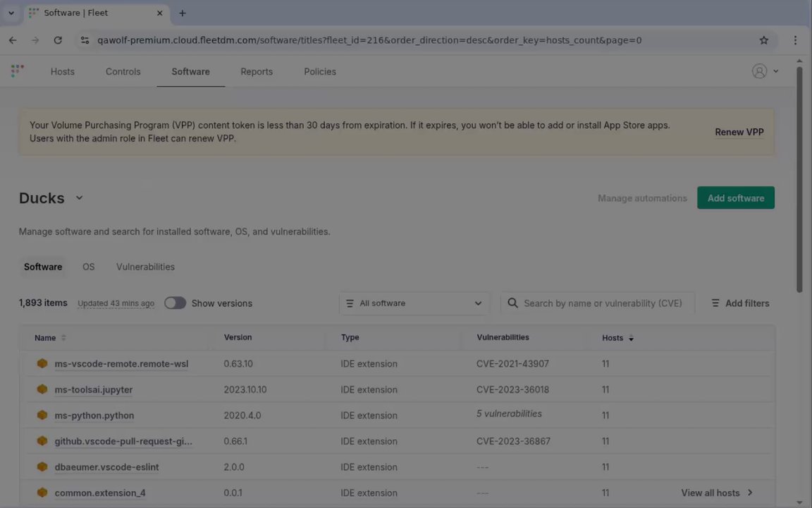Click the package icon for ms-vscode-remote.remote-wsl
The width and height of the screenshot is (812, 508).
click(x=42, y=363)
